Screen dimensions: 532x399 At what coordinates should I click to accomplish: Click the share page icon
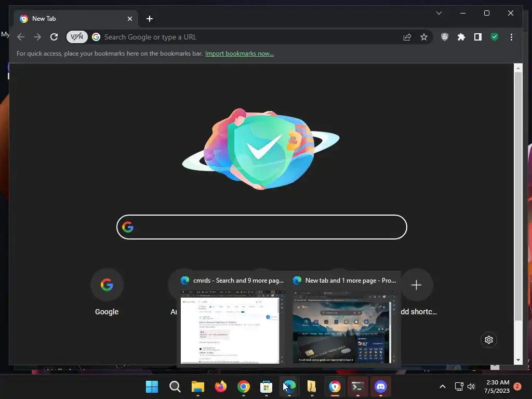tap(407, 37)
